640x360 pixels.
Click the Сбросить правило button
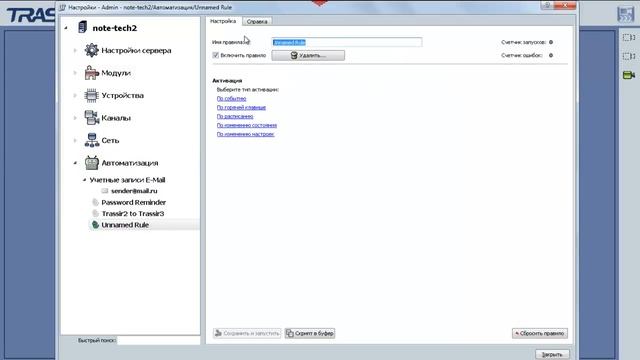[x=540, y=333]
